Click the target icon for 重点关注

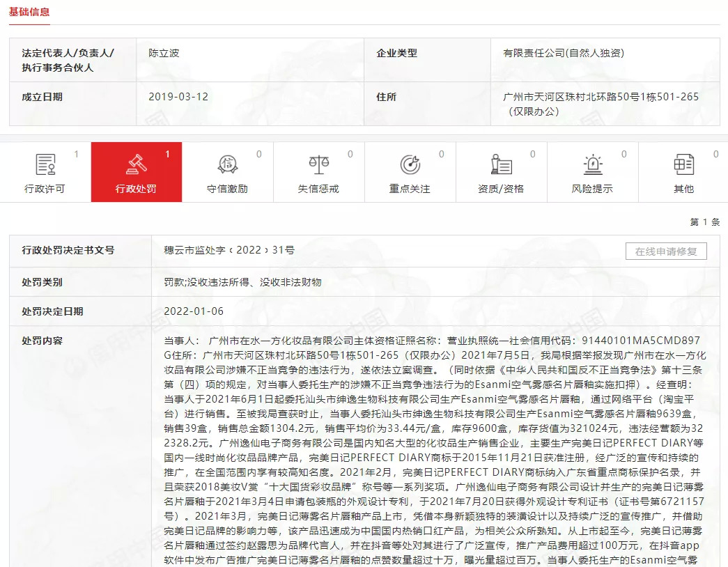(x=410, y=165)
